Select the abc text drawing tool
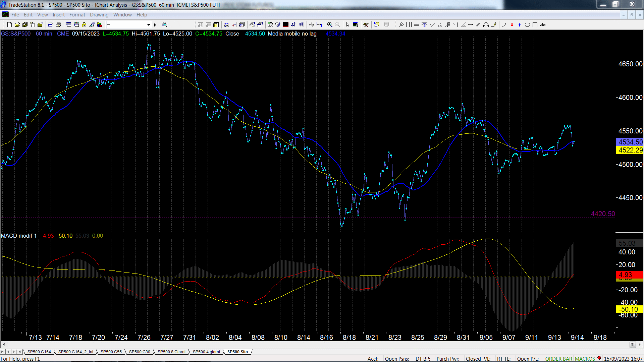This screenshot has width=644, height=362. (x=543, y=25)
